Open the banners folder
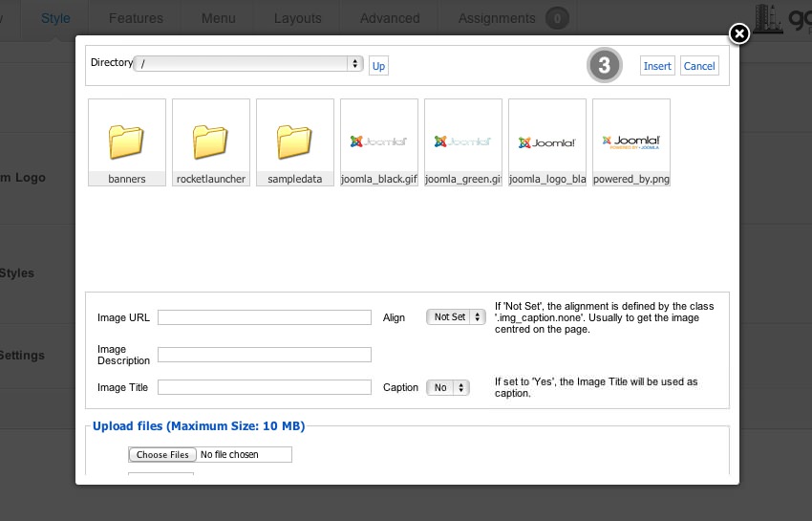Image resolution: width=812 pixels, height=521 pixels. [126, 141]
